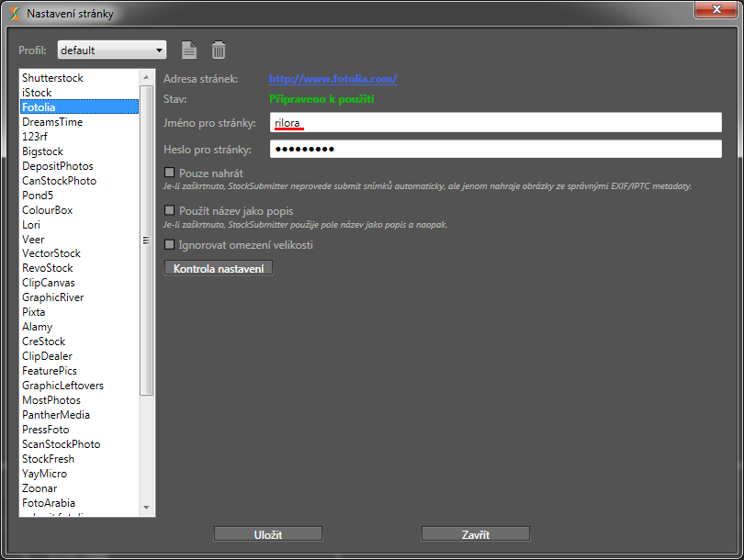
Task: Click the StockSubmitter app icon in title bar
Action: point(15,14)
